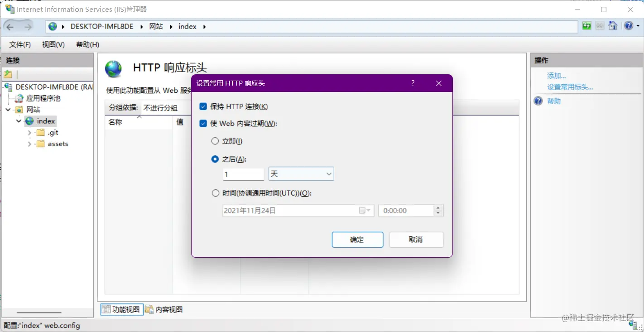Go forward with the right navigation arrow

(x=28, y=27)
